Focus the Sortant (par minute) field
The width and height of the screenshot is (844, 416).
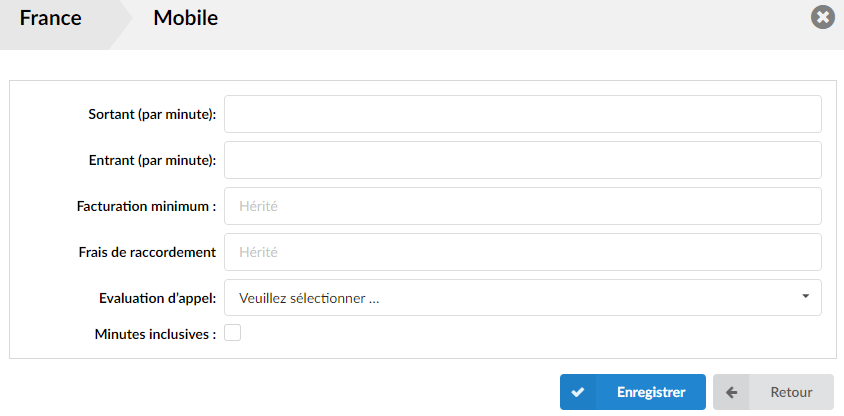pyautogui.click(x=523, y=114)
